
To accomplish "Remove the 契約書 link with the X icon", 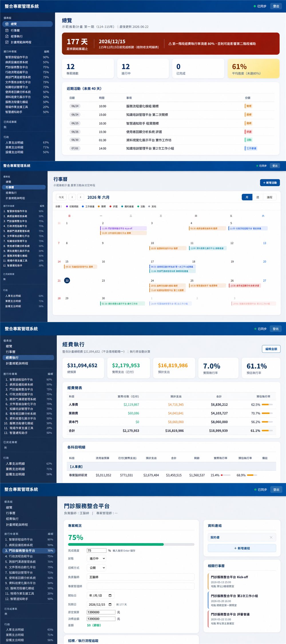I will click(x=271, y=537).
